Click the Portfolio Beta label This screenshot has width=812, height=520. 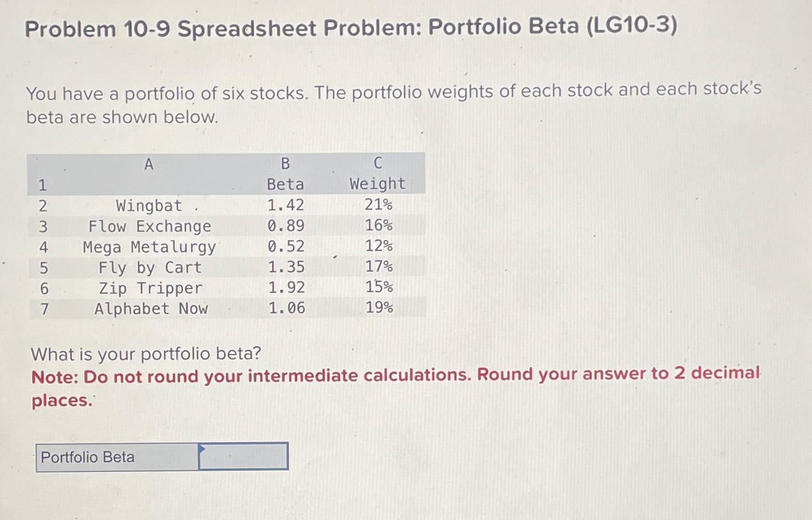click(x=88, y=457)
